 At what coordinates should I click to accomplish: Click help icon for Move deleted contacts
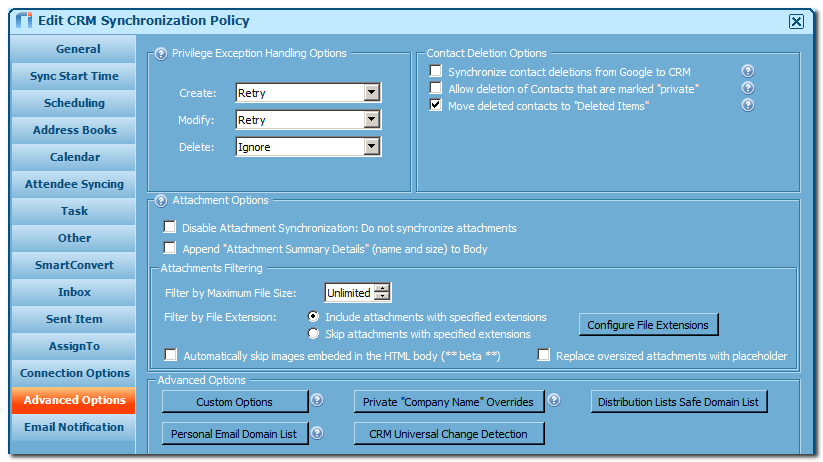tap(748, 105)
